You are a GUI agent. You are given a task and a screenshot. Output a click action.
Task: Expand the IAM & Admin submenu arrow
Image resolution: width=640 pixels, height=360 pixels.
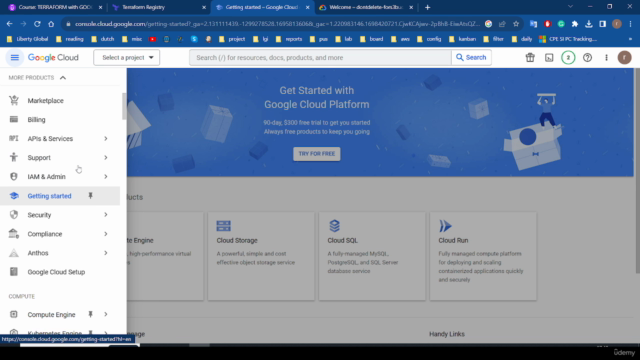[106, 177]
